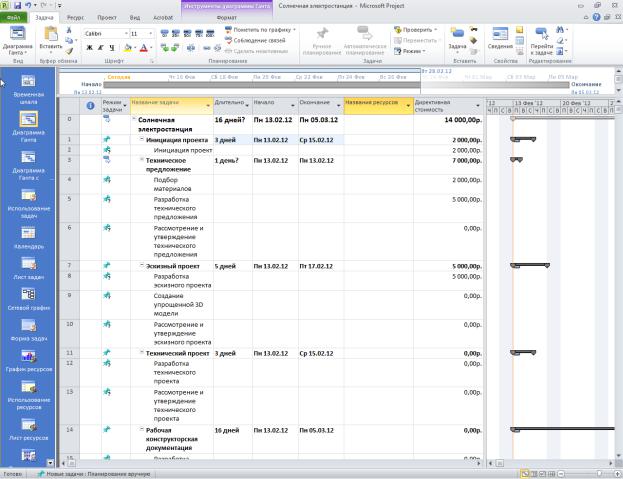The height and width of the screenshot is (479, 623).
Task: Collapse the Инициация проекта summary task
Action: pos(141,139)
